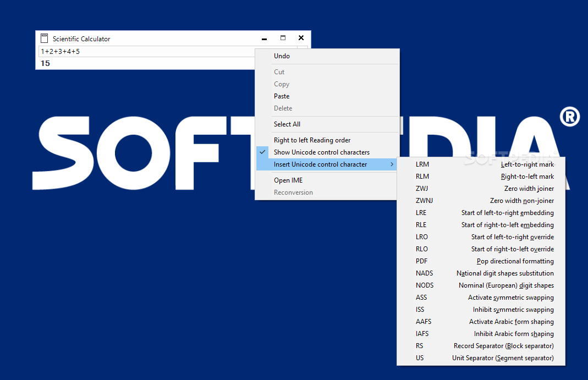The width and height of the screenshot is (588, 380).
Task: Insert RLE Start of right-to-left embedding
Action: click(481, 225)
